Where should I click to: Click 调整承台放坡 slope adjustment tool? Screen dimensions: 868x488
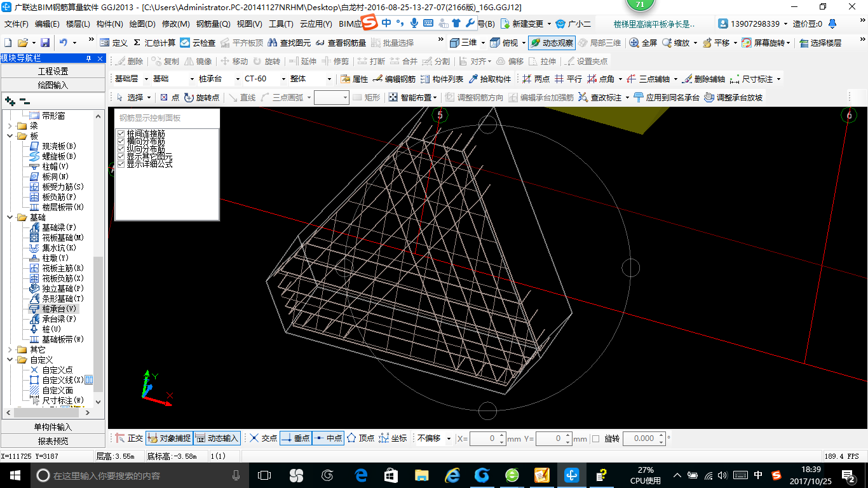pyautogui.click(x=733, y=97)
